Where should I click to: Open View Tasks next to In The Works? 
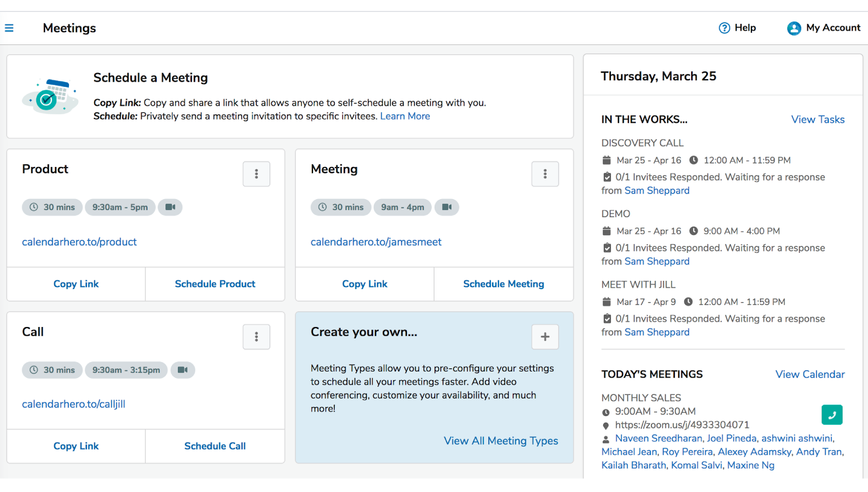coord(818,119)
